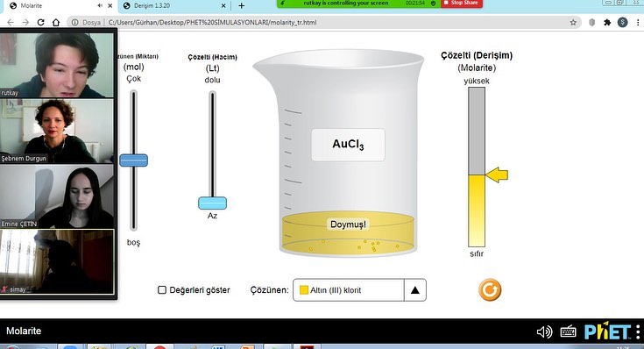Toggle the PhET sound speaker icon

click(544, 331)
